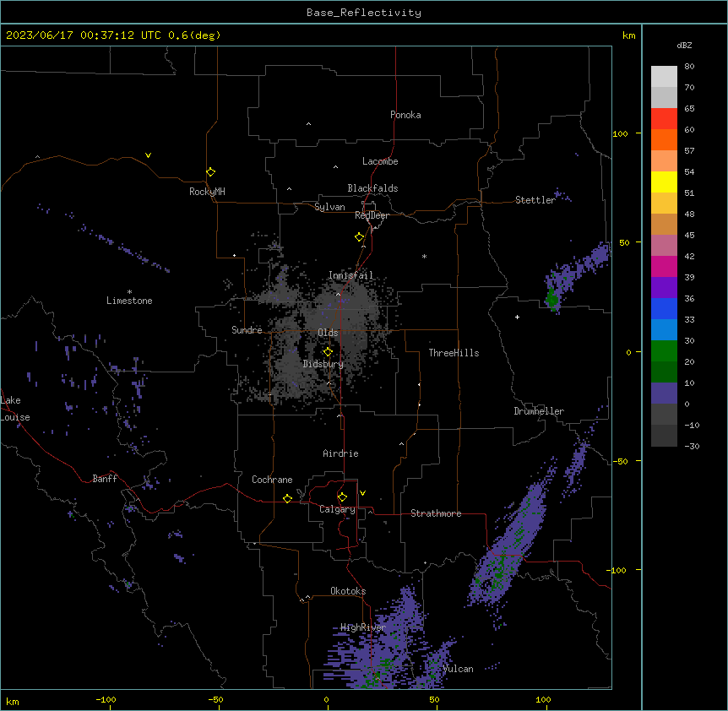Click the Calgary city label
The image size is (728, 711).
[338, 509]
